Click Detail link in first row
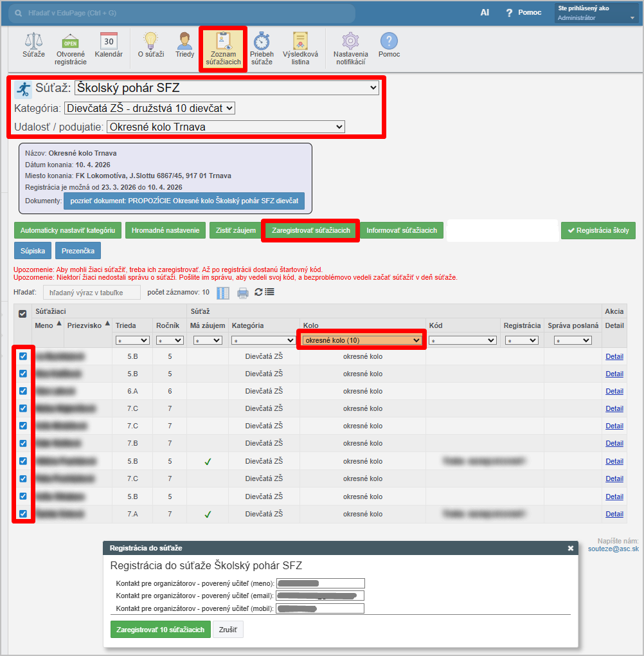The height and width of the screenshot is (656, 644). tap(614, 356)
